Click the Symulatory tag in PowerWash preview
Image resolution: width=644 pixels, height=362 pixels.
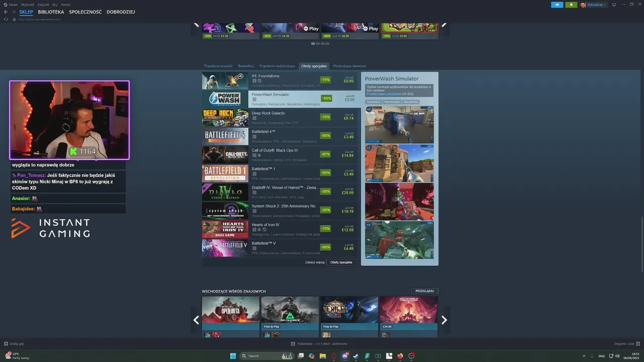pos(374,102)
